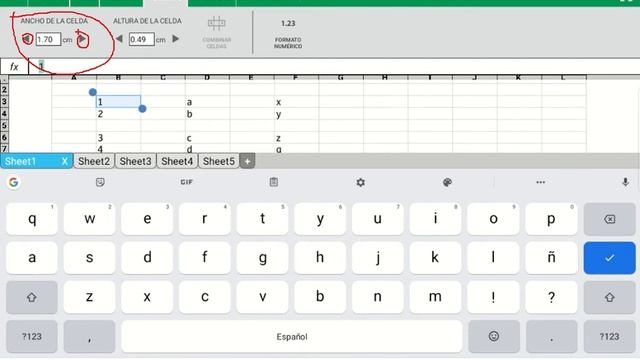This screenshot has width=640, height=360.
Task: Tap the p key
Action: (551, 219)
